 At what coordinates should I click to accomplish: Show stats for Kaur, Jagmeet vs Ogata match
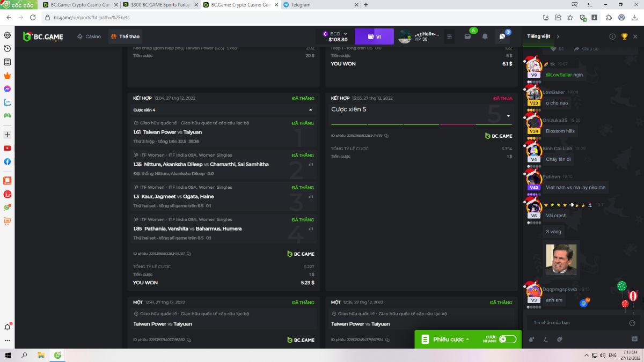coord(311,196)
